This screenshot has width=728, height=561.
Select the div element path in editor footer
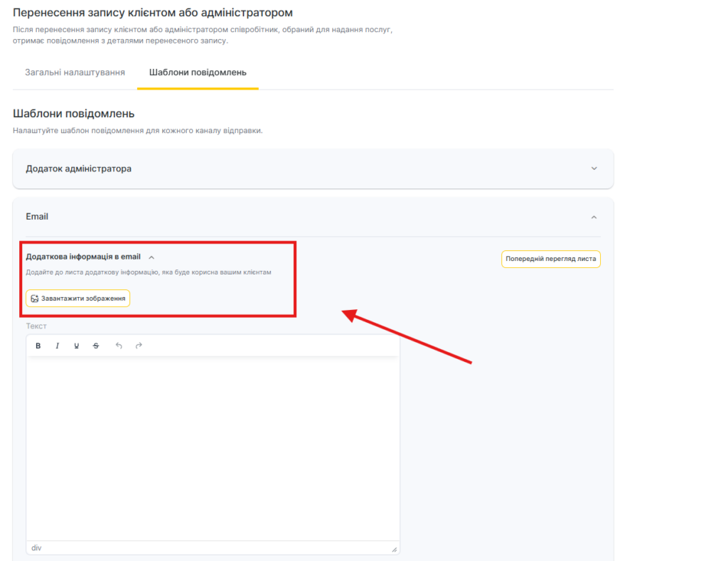(36, 548)
